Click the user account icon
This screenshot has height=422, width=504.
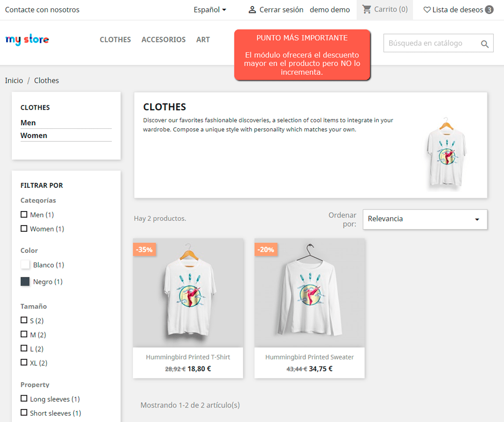[x=252, y=10]
